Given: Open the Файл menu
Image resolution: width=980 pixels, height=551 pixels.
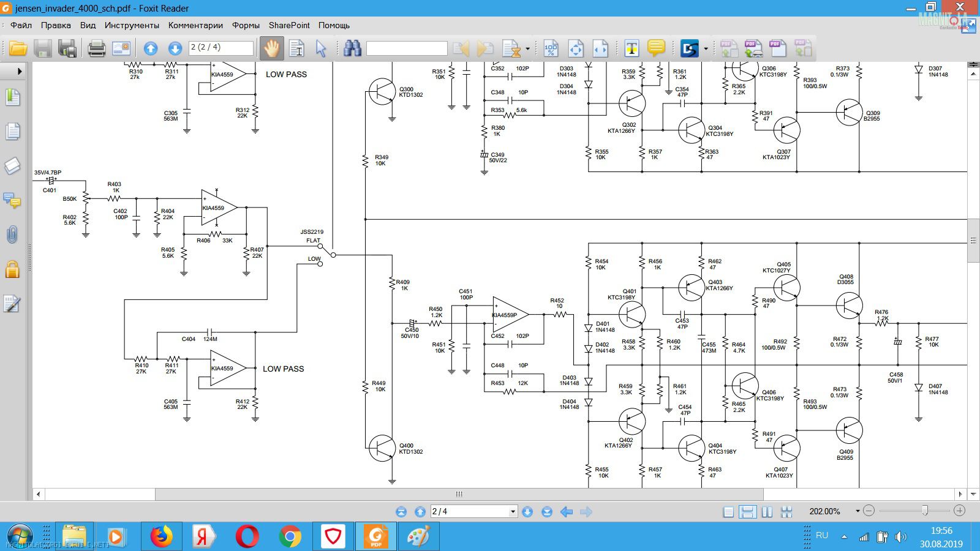Looking at the screenshot, I should tap(21, 25).
